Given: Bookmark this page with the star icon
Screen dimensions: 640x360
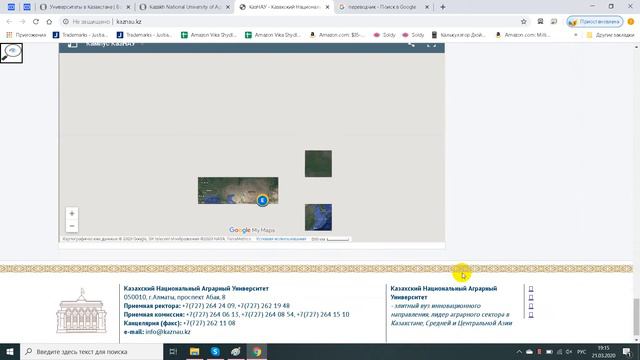Looking at the screenshot, I should coord(524,22).
